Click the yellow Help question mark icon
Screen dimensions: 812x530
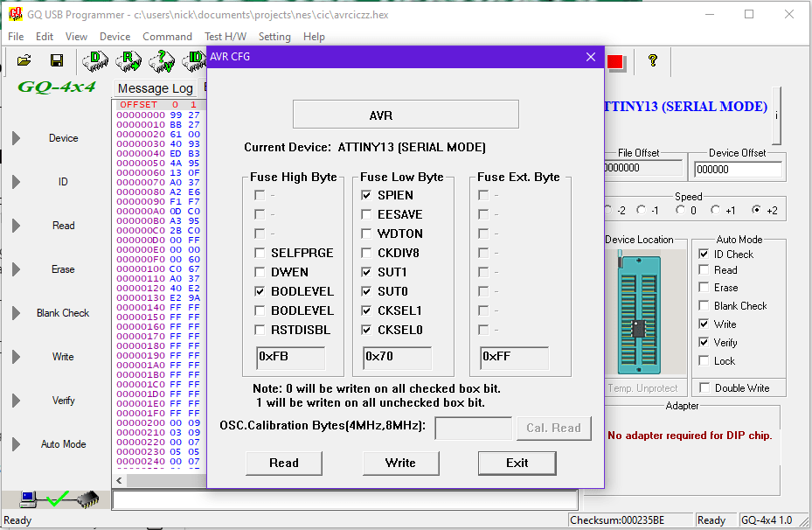(652, 60)
